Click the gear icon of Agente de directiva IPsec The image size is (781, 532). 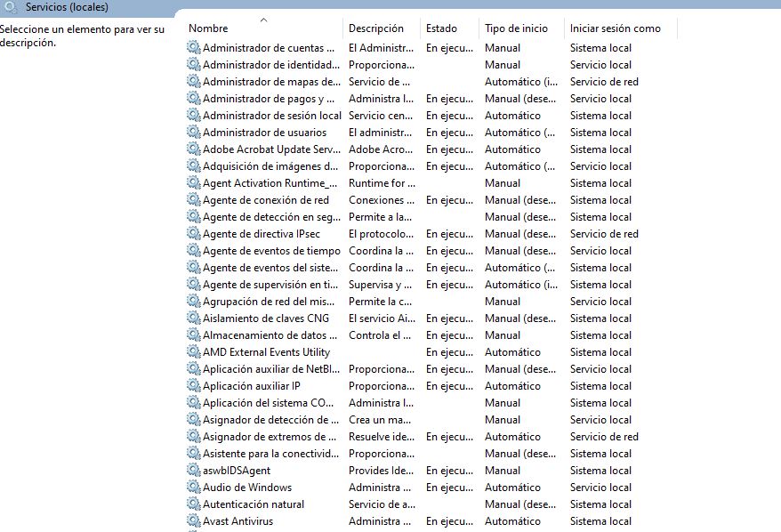click(193, 234)
